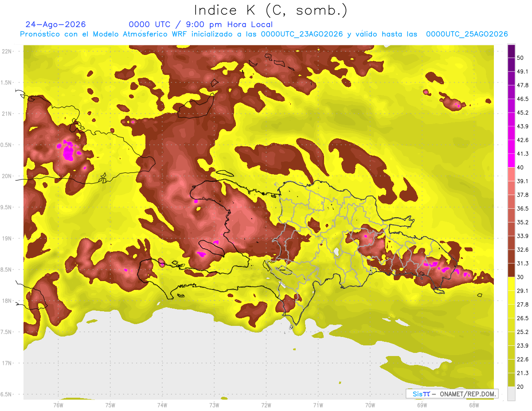The image size is (532, 411).
Task: Click the colorbar value "31.3"
Action: [x=523, y=263]
